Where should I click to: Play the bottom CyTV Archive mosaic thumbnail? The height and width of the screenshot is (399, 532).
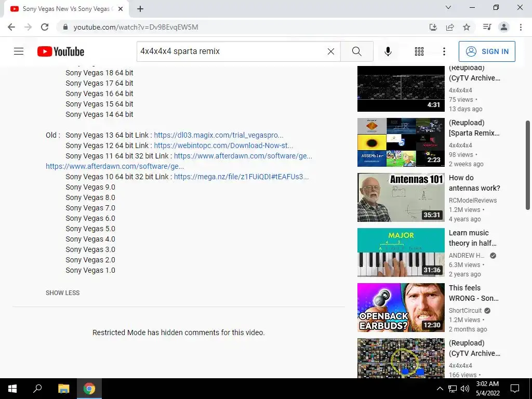point(401,358)
